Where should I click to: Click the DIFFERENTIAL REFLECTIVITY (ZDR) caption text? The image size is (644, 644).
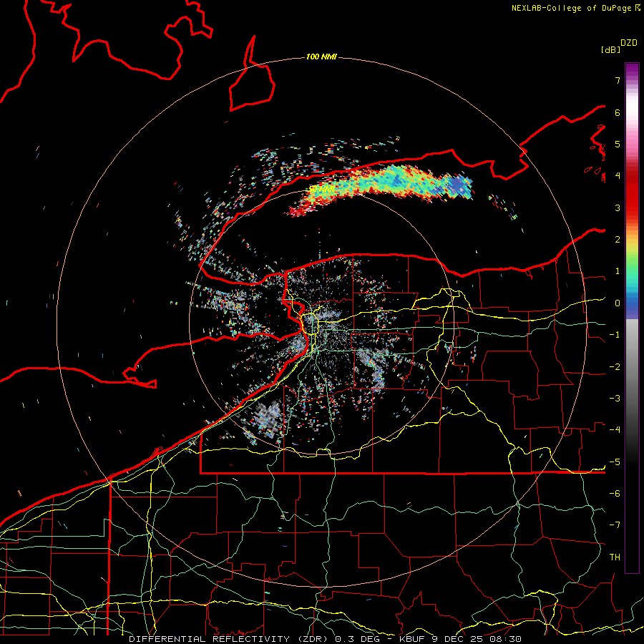tap(228, 639)
